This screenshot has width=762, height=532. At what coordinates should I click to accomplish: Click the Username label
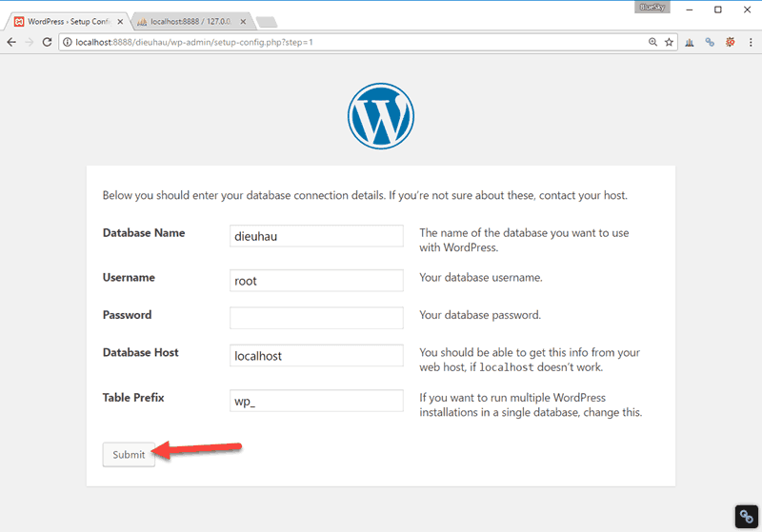[x=129, y=278]
